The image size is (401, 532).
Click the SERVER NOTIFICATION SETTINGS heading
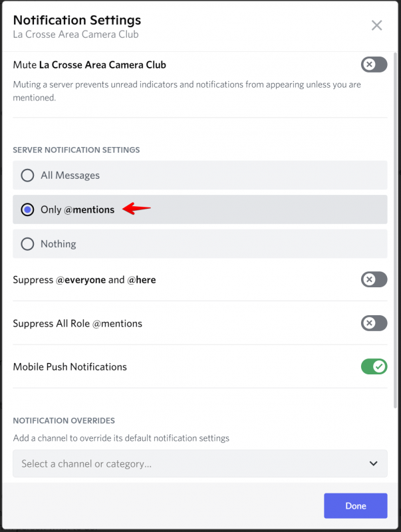pos(76,150)
